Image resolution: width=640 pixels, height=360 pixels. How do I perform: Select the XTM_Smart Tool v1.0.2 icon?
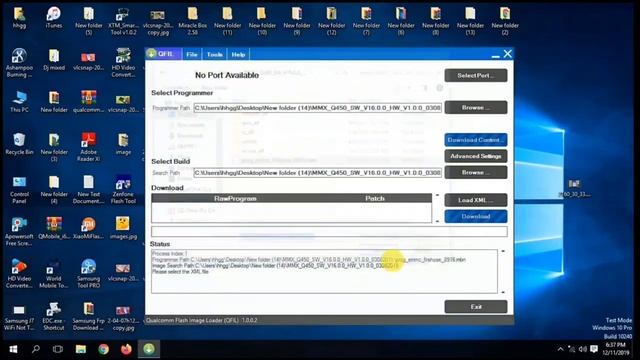(x=123, y=21)
